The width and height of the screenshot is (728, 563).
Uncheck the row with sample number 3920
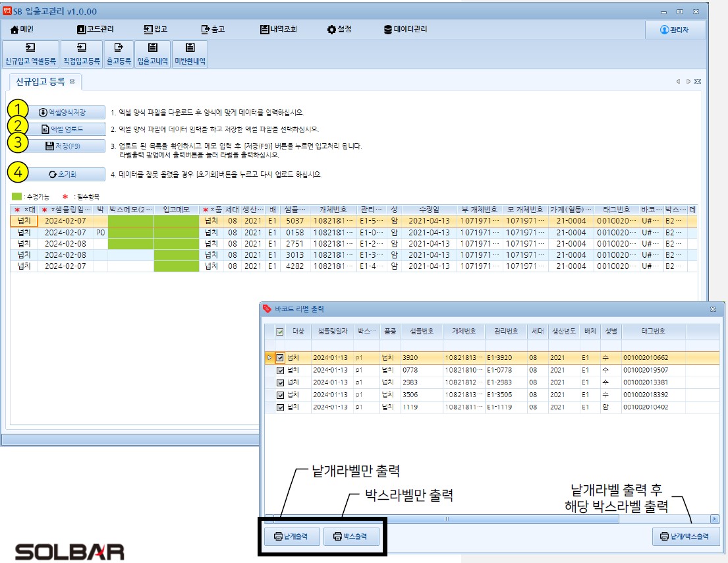tap(280, 358)
